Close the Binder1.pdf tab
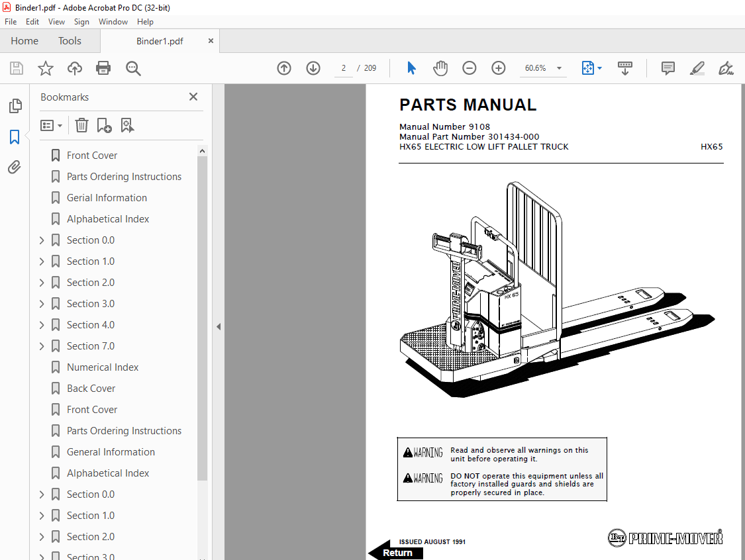The image size is (745, 560). click(211, 41)
